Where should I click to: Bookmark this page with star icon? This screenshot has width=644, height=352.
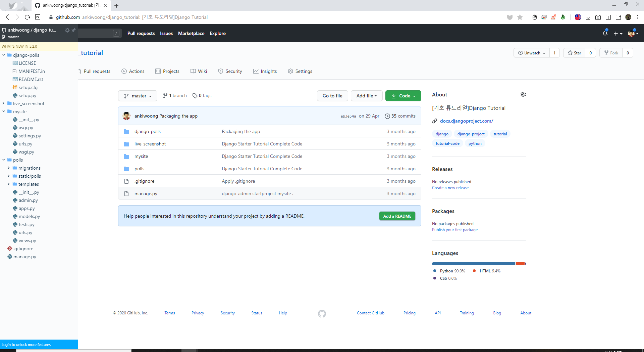click(520, 17)
